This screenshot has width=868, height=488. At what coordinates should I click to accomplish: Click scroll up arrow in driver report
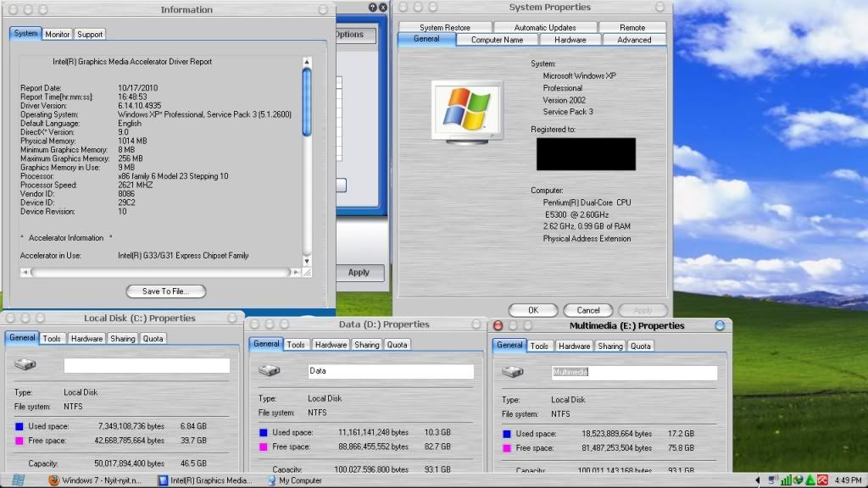click(x=307, y=61)
